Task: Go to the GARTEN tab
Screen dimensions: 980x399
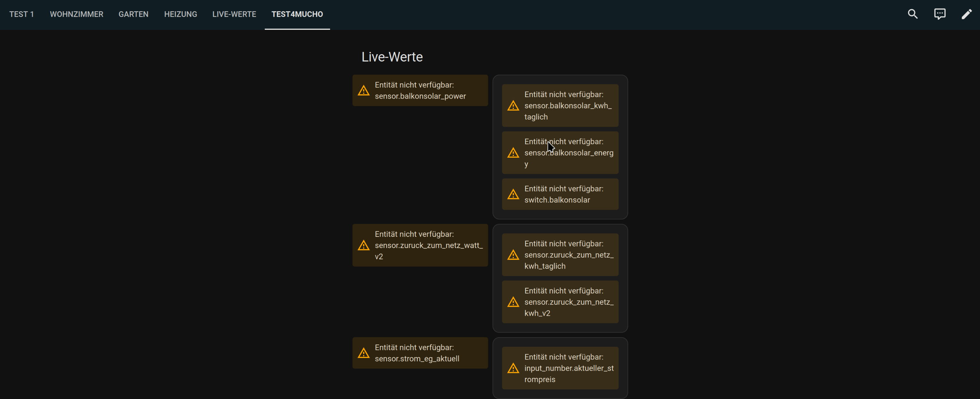Action: coord(134,14)
